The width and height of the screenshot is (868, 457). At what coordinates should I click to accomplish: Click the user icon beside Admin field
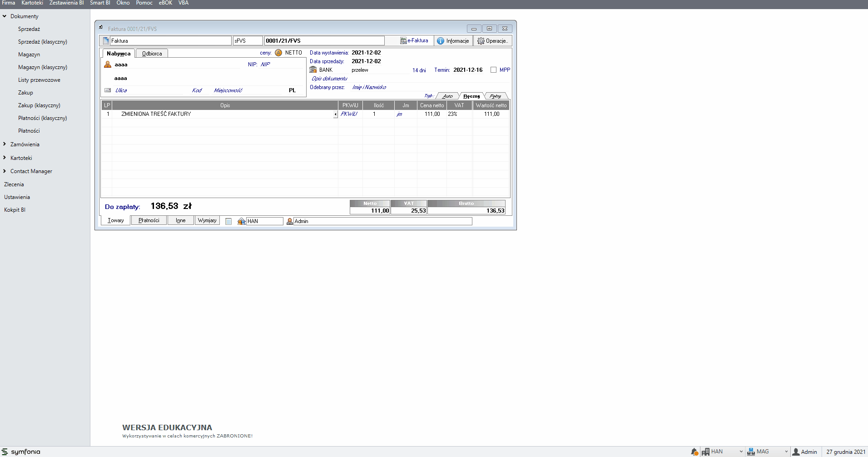tap(289, 221)
